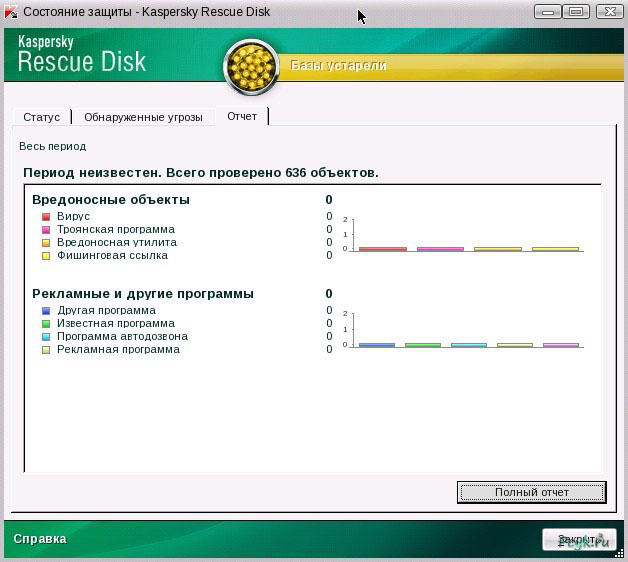Click the Фишинговая ссылка label

pos(112,255)
